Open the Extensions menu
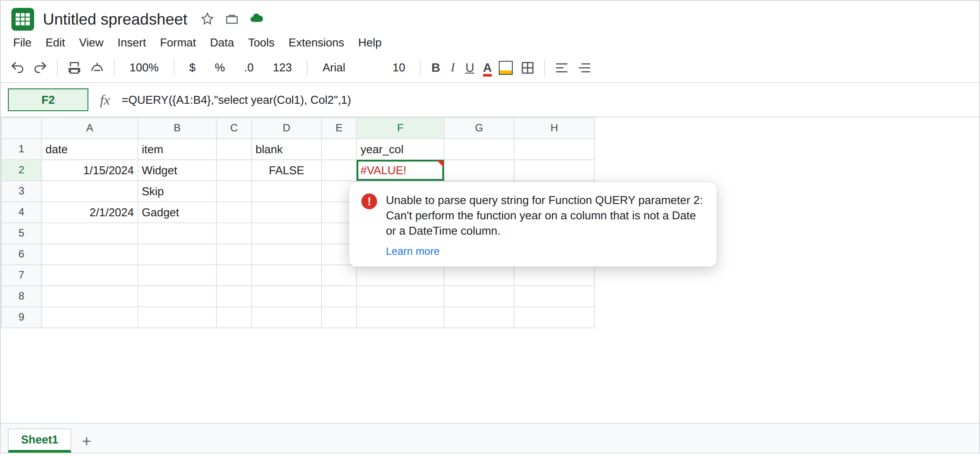Image resolution: width=980 pixels, height=457 pixels. (x=316, y=42)
